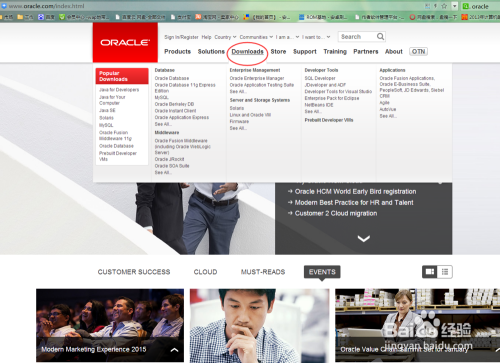Click Java SE in Popular Downloads
500x363 pixels.
[x=107, y=110]
